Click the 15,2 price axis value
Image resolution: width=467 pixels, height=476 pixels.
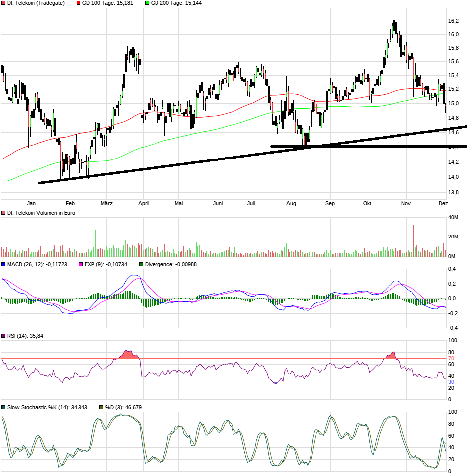pos(454,89)
